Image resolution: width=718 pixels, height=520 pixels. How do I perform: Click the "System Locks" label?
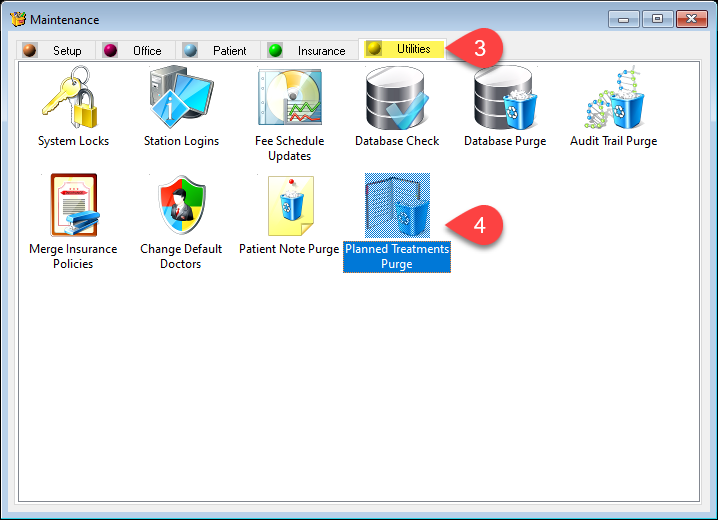[x=73, y=141]
